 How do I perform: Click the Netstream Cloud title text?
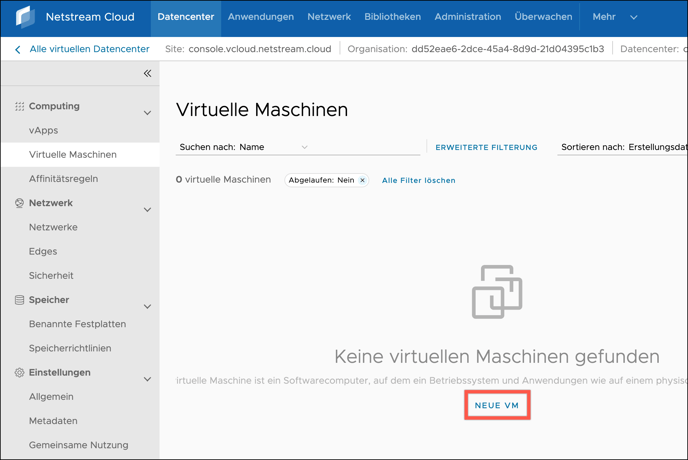coord(90,17)
